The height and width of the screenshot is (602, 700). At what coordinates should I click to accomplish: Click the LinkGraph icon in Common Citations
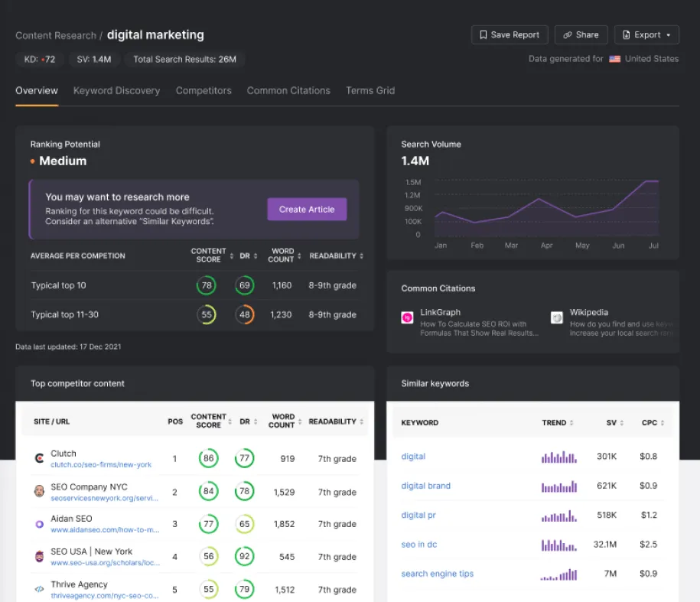406,316
